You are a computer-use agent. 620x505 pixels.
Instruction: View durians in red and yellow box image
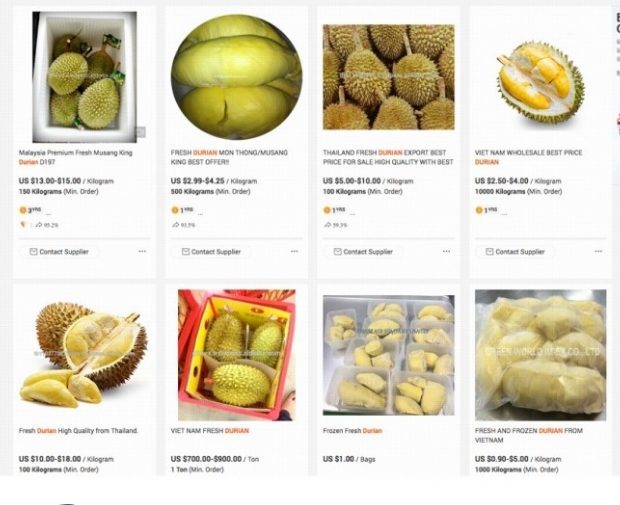tap(236, 355)
